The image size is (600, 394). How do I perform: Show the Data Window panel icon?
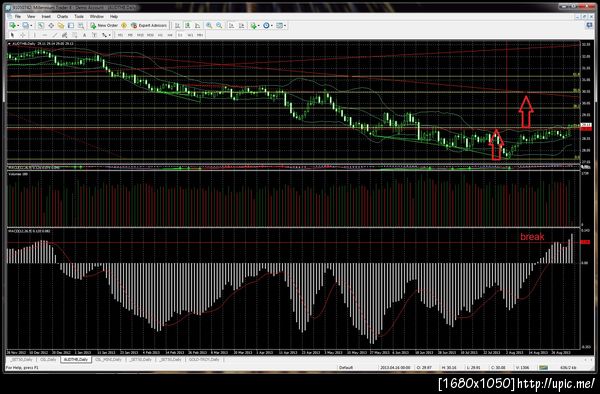tap(51, 25)
